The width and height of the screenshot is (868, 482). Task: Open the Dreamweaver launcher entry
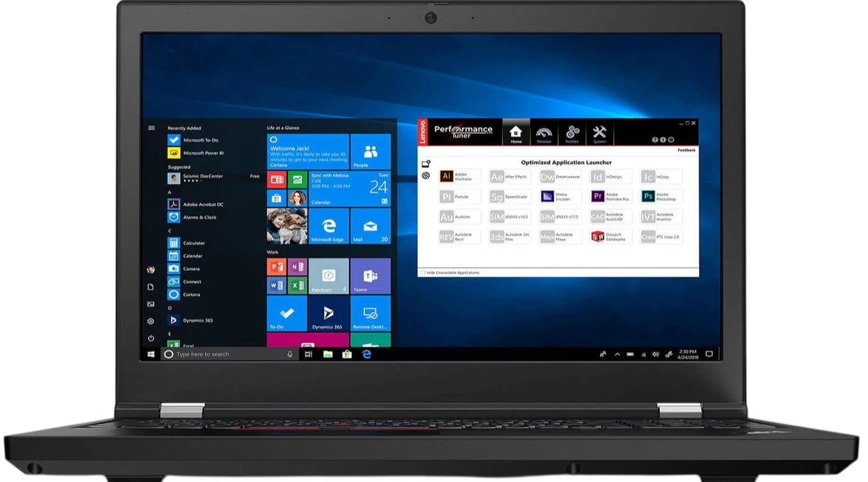[x=560, y=177]
